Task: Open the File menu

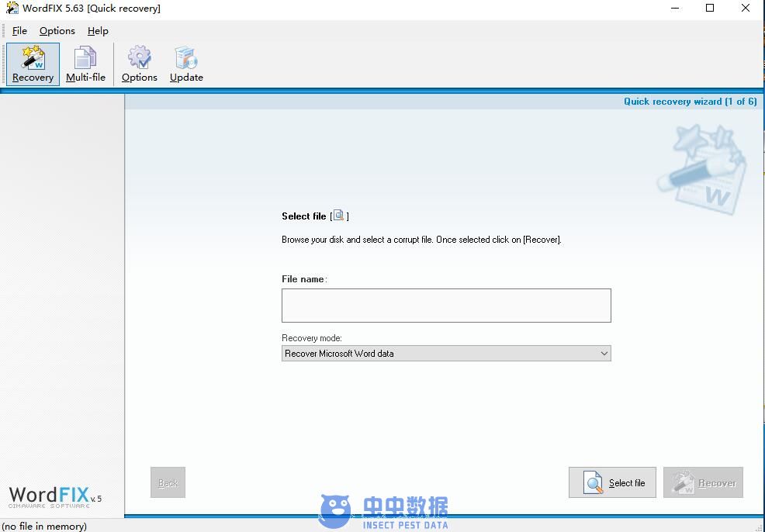Action: point(19,31)
